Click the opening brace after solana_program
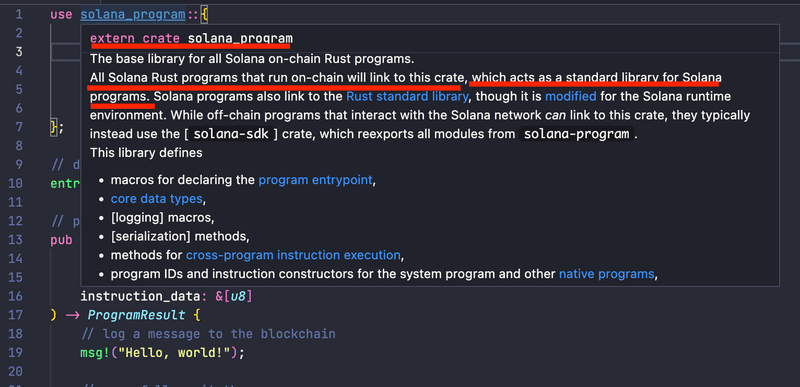Image resolution: width=800 pixels, height=387 pixels. [204, 15]
